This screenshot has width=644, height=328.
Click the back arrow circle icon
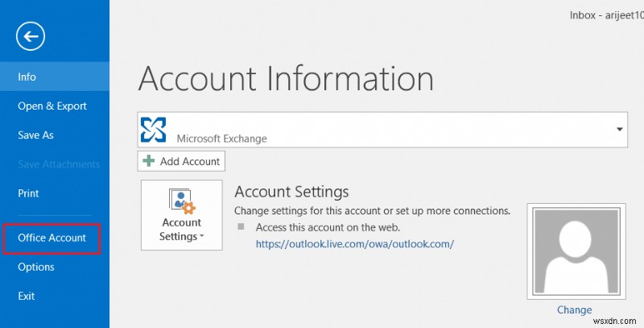[x=30, y=35]
